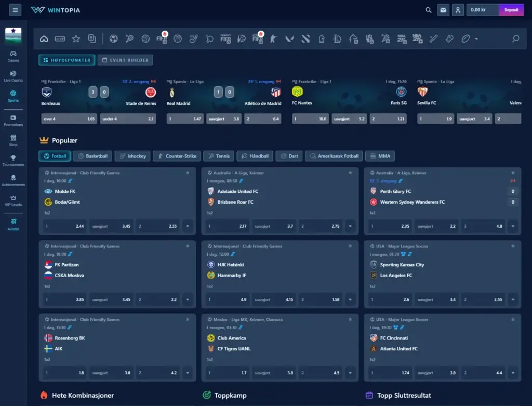Favorite the Rosenborg BK vs AIK match
The height and width of the screenshot is (406, 532).
188,319
